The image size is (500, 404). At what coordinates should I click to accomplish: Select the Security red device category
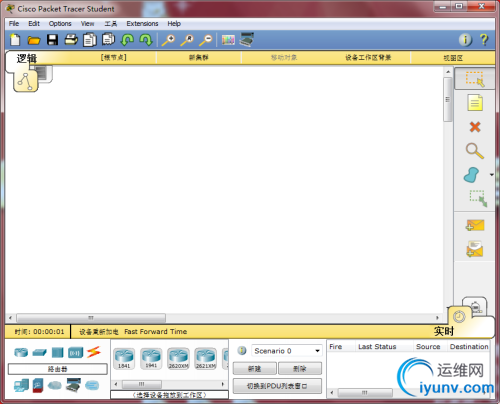(x=38, y=385)
